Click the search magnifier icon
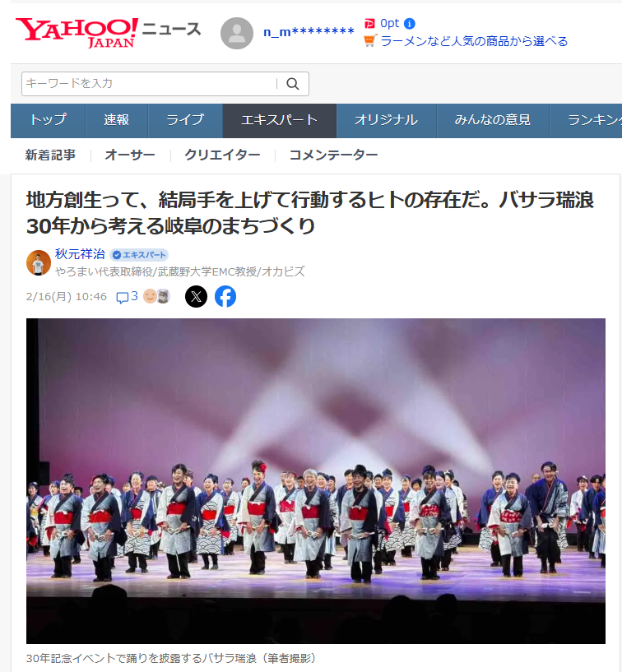Viewport: 622px width, 672px height. point(293,84)
